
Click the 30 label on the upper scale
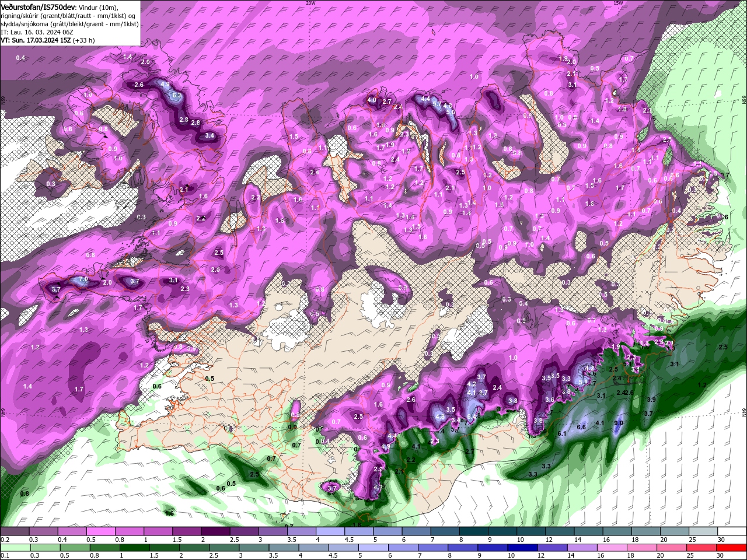[x=721, y=540]
